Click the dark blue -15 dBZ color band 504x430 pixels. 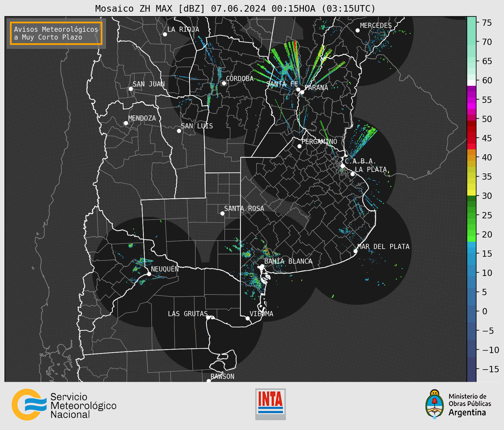471,369
